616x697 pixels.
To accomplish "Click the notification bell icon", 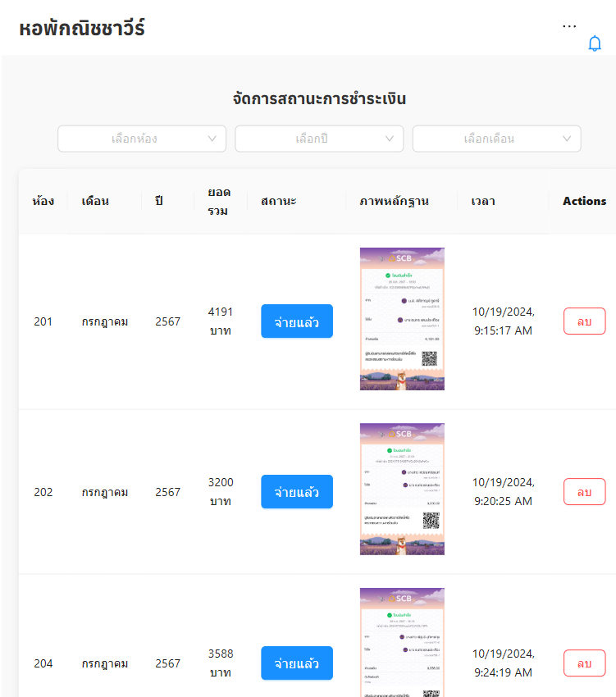I will pyautogui.click(x=595, y=44).
